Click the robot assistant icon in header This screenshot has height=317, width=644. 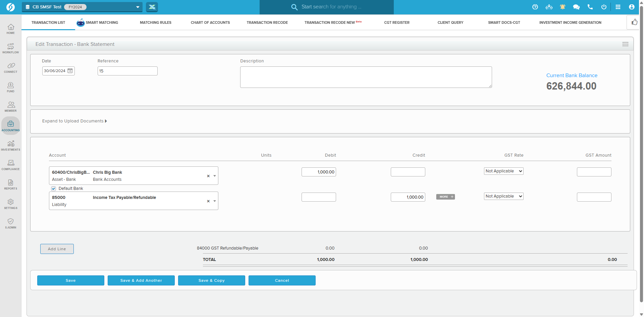click(x=549, y=7)
